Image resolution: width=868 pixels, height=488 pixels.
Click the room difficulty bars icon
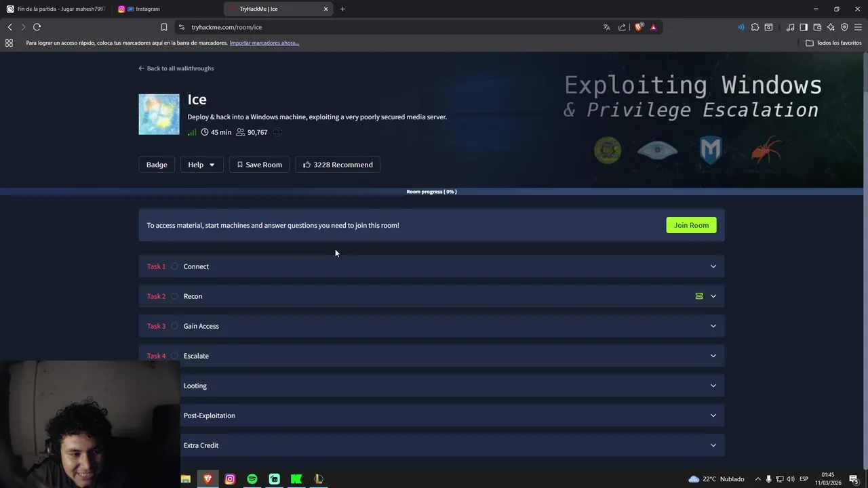click(x=192, y=132)
